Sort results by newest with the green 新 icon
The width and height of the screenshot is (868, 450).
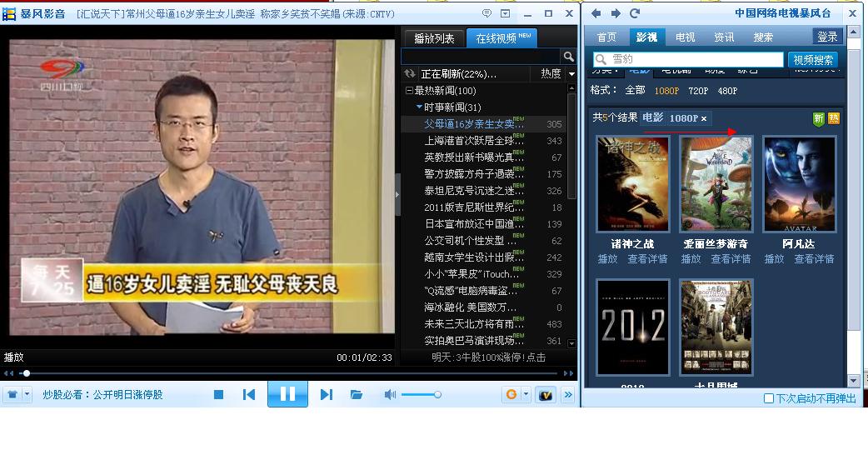pos(819,118)
